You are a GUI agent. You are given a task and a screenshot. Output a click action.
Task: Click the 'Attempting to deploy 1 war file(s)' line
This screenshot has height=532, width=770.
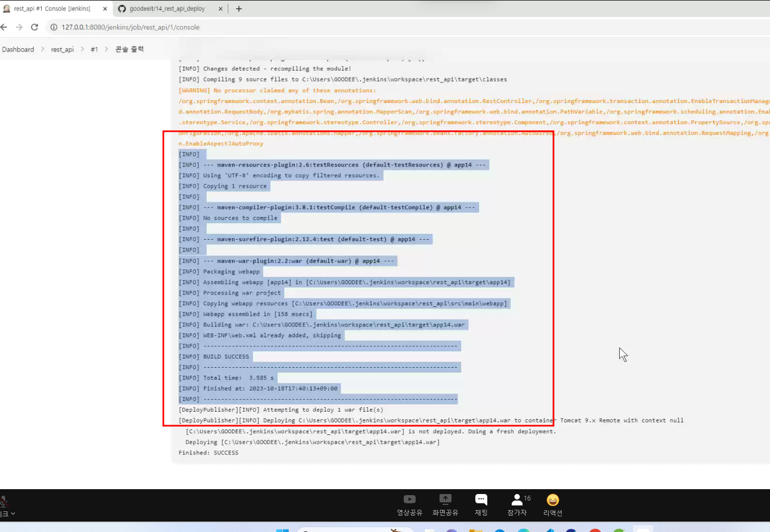point(281,410)
